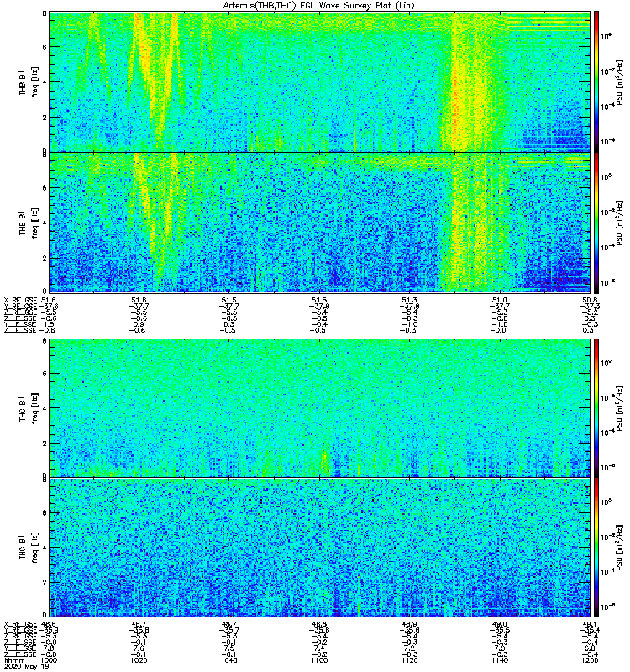Screen dimensions: 630x672
Task: Click the THC Y_LEF_SSE value 6.8
Action: 590,648
